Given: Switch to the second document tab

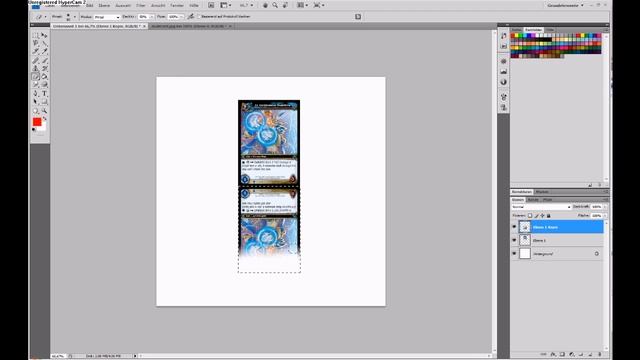Looking at the screenshot, I should (x=190, y=26).
